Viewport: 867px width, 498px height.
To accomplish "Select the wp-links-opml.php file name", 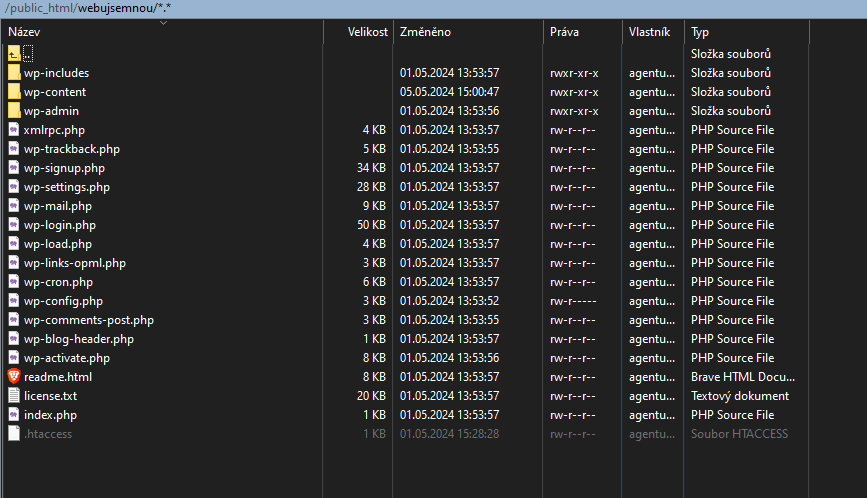I will pos(75,263).
